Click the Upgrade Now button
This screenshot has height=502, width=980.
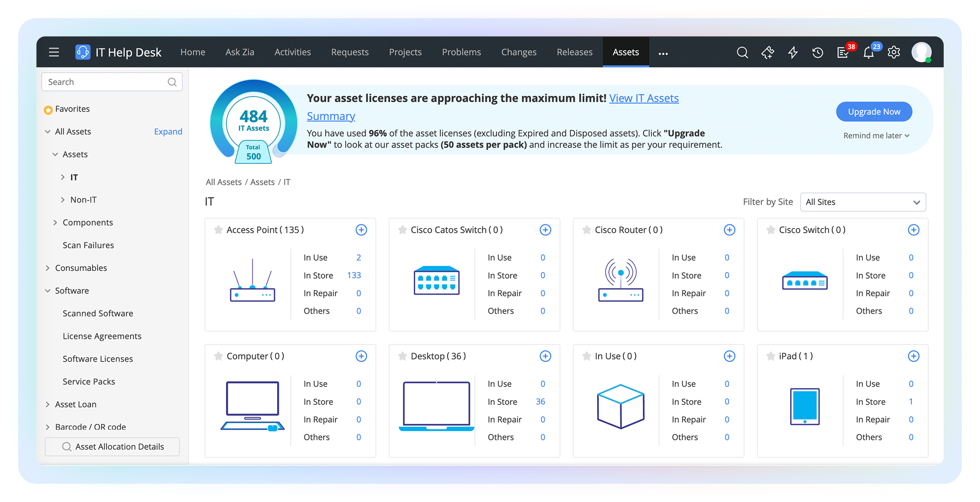(873, 112)
